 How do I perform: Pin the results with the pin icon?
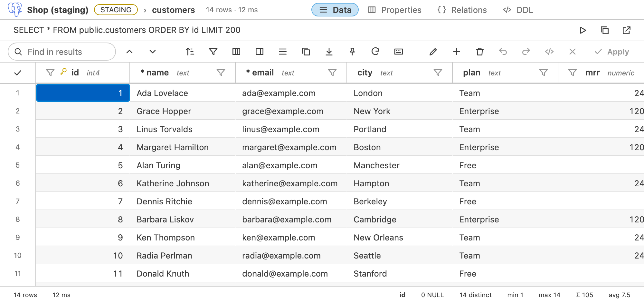[x=352, y=52]
